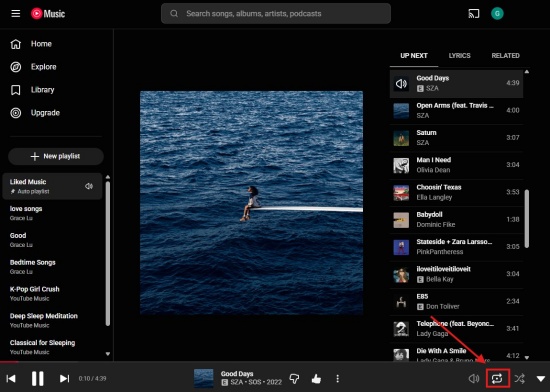Open the green G account avatar
This screenshot has width=550, height=392.
tap(497, 14)
